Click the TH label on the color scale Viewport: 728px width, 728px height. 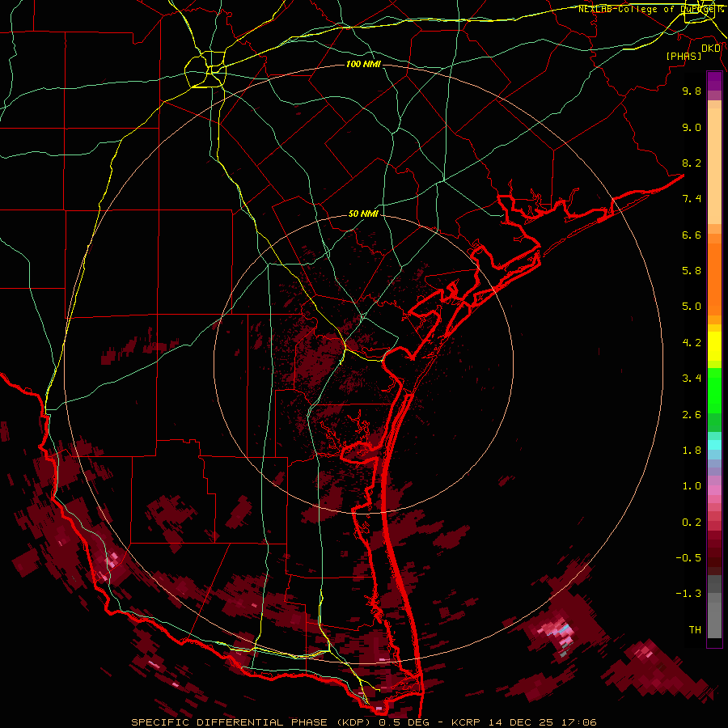point(695,630)
